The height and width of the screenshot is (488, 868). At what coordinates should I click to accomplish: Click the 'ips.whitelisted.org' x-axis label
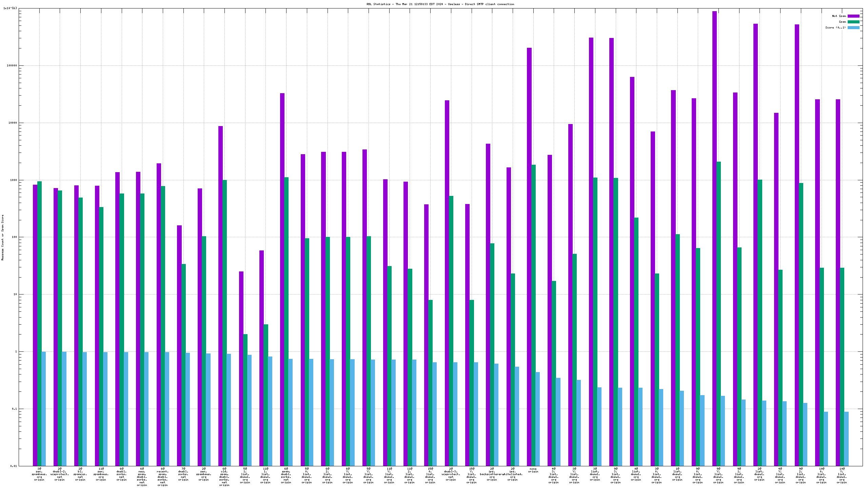[x=512, y=474]
